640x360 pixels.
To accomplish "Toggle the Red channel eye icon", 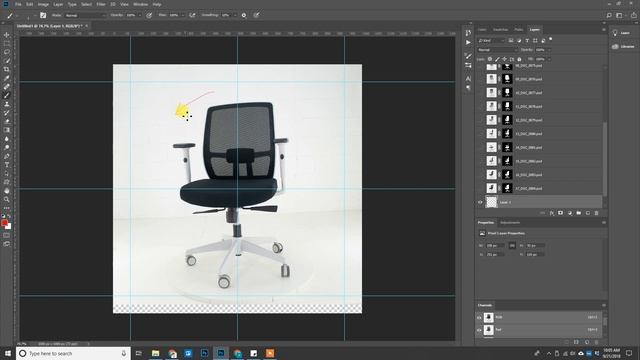I will click(479, 330).
